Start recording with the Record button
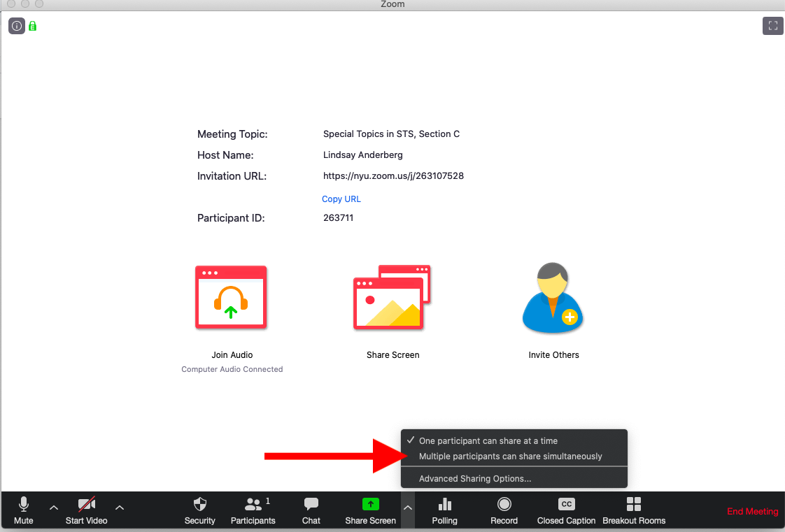785x532 pixels. coord(504,511)
